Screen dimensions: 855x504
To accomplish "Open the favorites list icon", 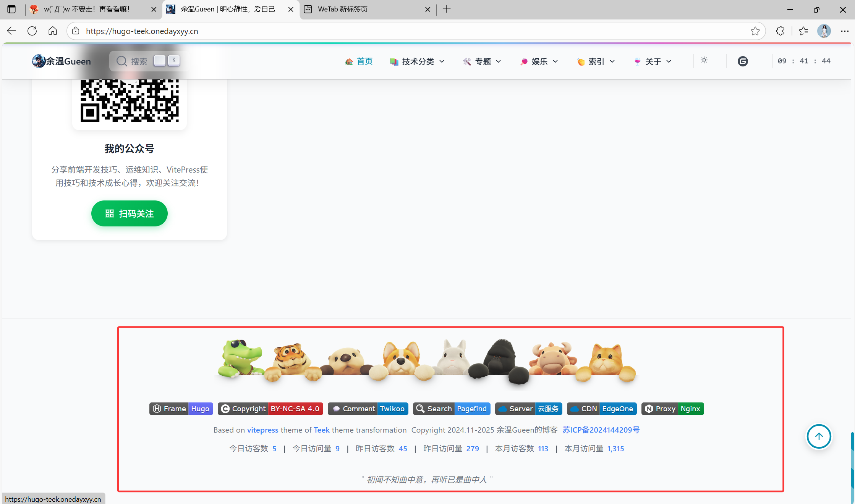I will [803, 31].
